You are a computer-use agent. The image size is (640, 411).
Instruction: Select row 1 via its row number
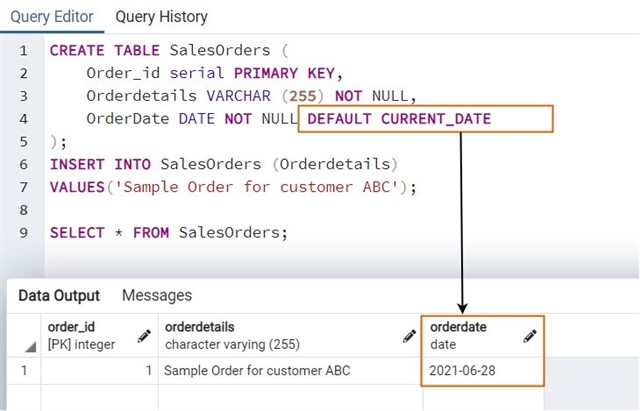(24, 370)
